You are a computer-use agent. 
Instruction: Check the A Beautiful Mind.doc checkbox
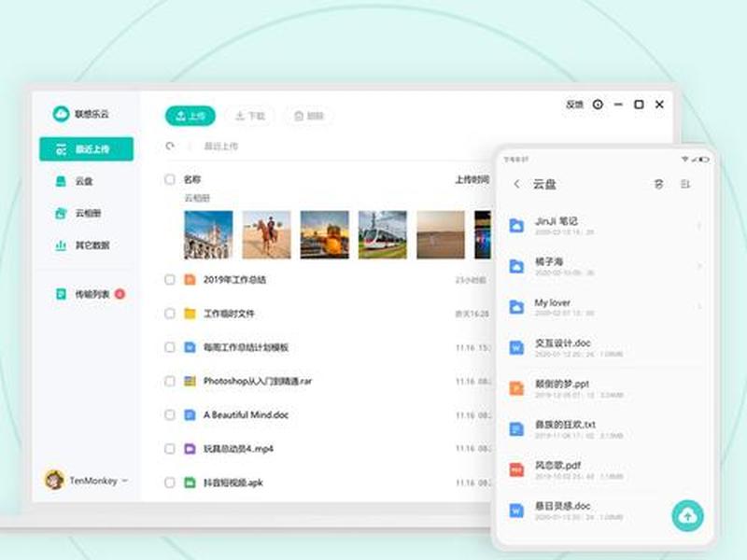[170, 414]
